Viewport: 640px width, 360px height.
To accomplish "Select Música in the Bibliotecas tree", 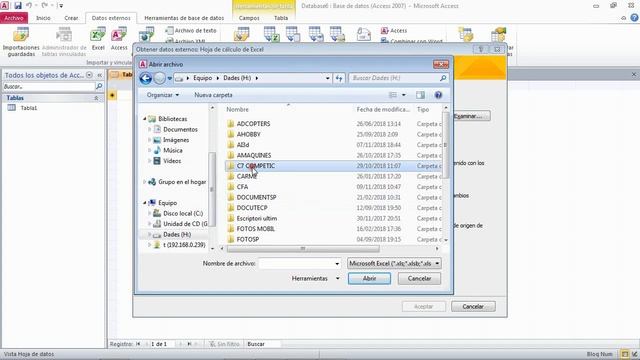I will [x=173, y=151].
